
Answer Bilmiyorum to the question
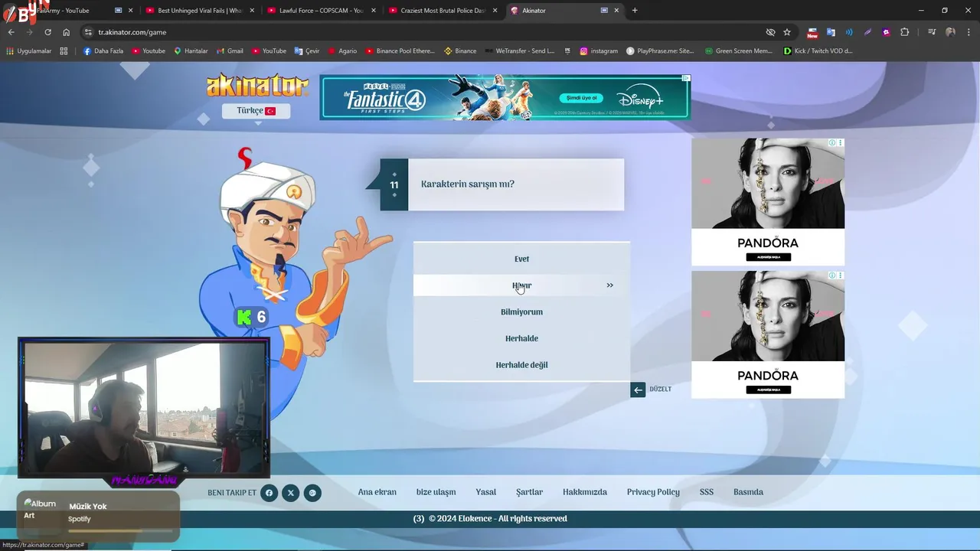(521, 312)
